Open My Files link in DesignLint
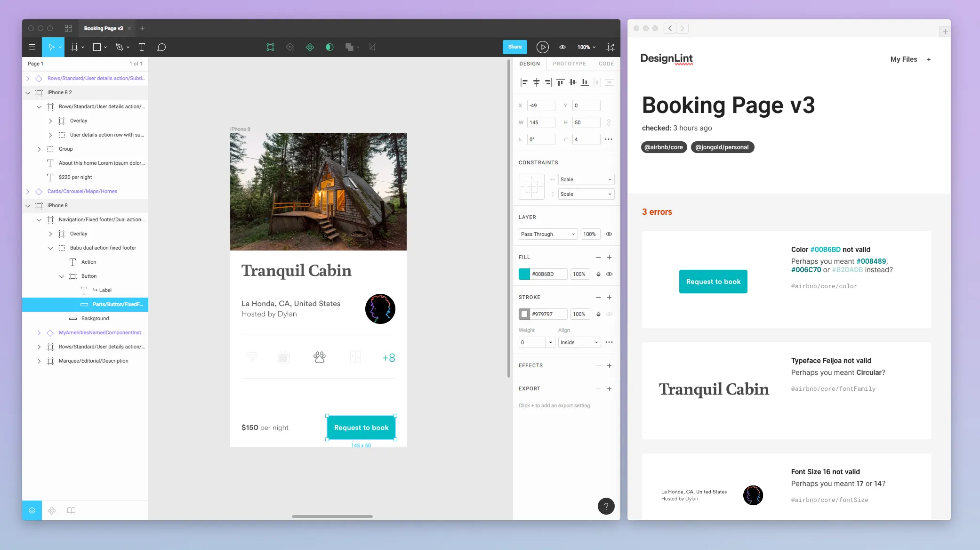 (x=903, y=59)
